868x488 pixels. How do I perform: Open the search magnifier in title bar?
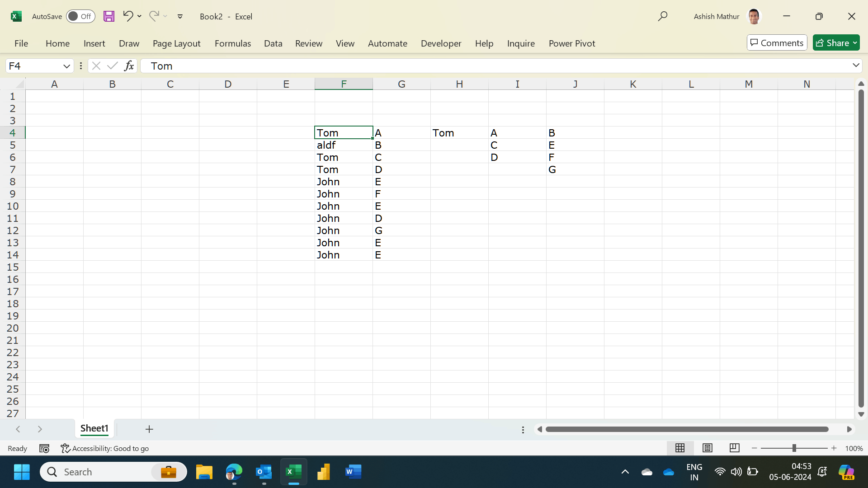(663, 16)
